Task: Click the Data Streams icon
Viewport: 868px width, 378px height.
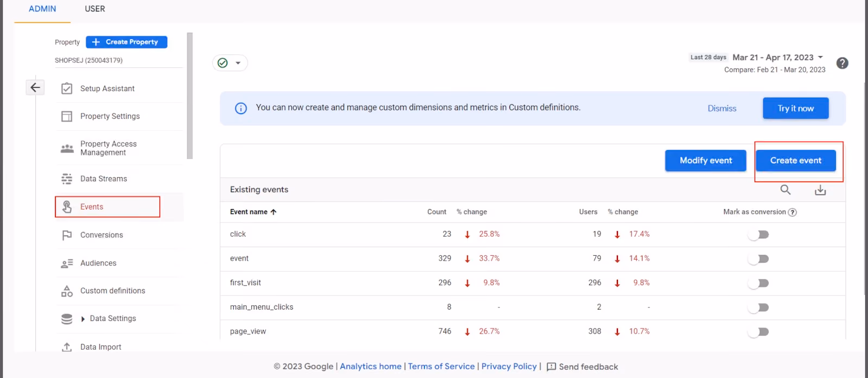Action: click(x=67, y=179)
